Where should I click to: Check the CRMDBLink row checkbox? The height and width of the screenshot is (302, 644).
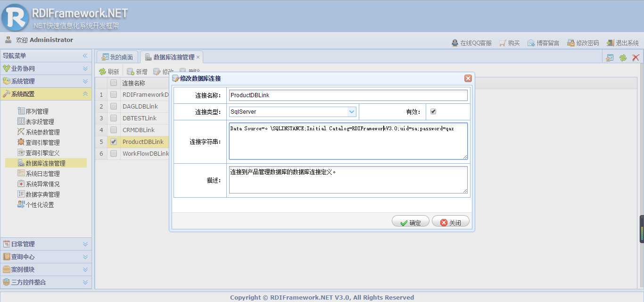[x=114, y=130]
